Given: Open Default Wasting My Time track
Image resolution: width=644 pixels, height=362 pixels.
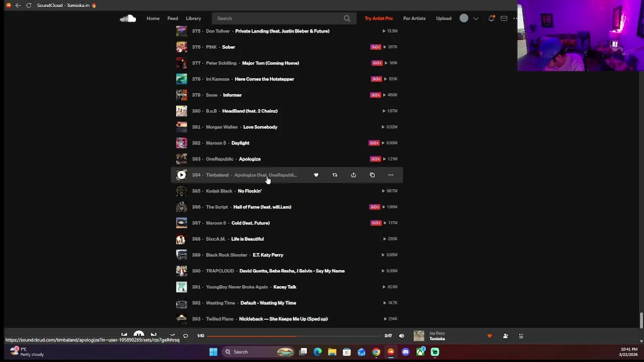Looking at the screenshot, I should (x=268, y=303).
